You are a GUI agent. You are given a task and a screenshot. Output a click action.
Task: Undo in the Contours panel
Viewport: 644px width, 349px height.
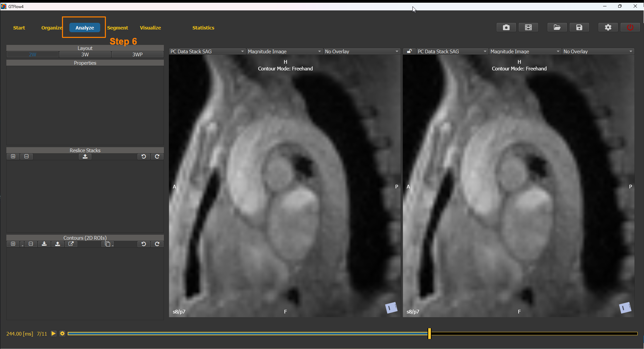144,244
